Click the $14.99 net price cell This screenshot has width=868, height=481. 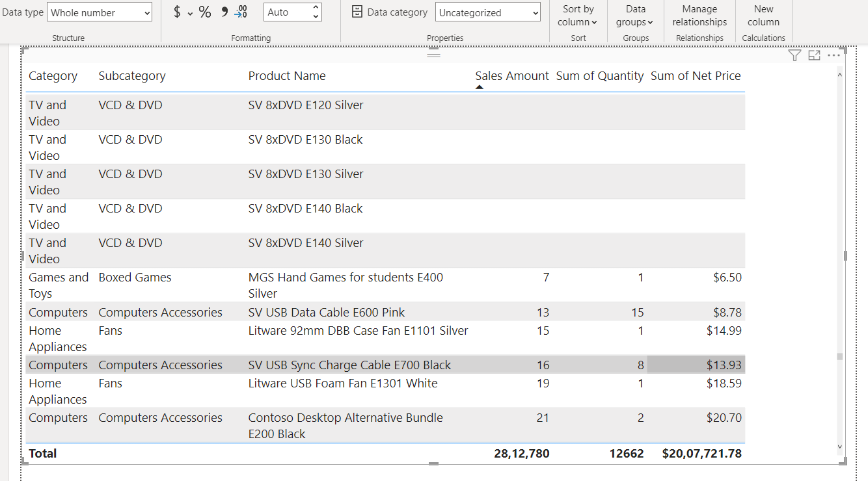[724, 331]
